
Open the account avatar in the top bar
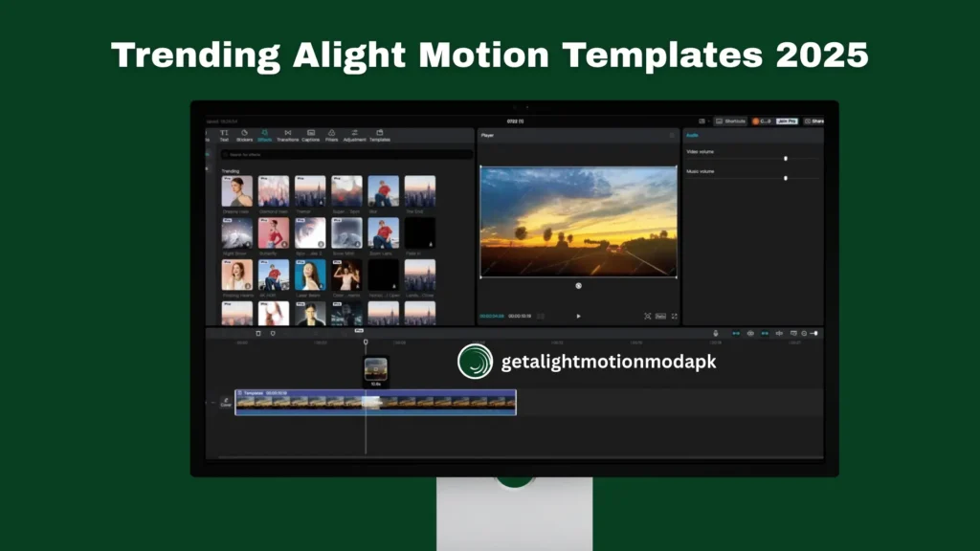pos(756,121)
